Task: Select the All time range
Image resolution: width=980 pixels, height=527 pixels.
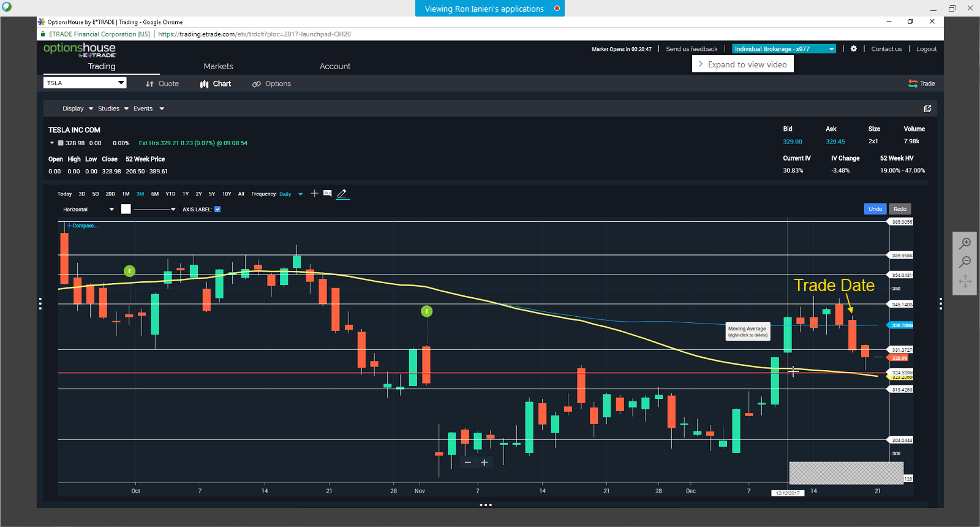Action: pos(241,194)
